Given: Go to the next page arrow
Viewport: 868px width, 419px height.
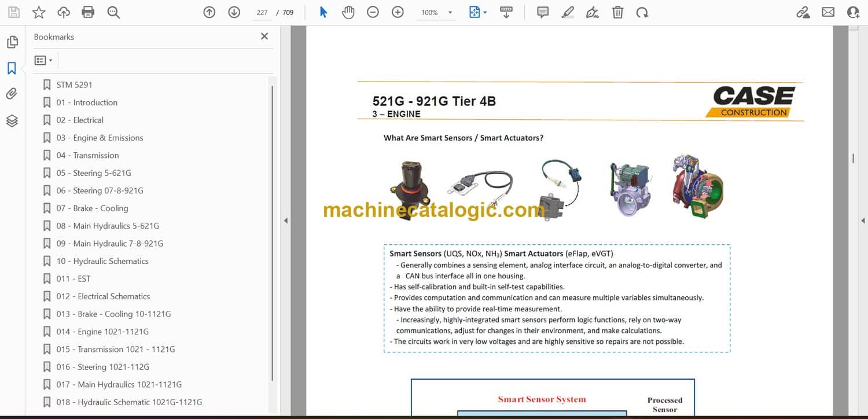Looking at the screenshot, I should (234, 12).
